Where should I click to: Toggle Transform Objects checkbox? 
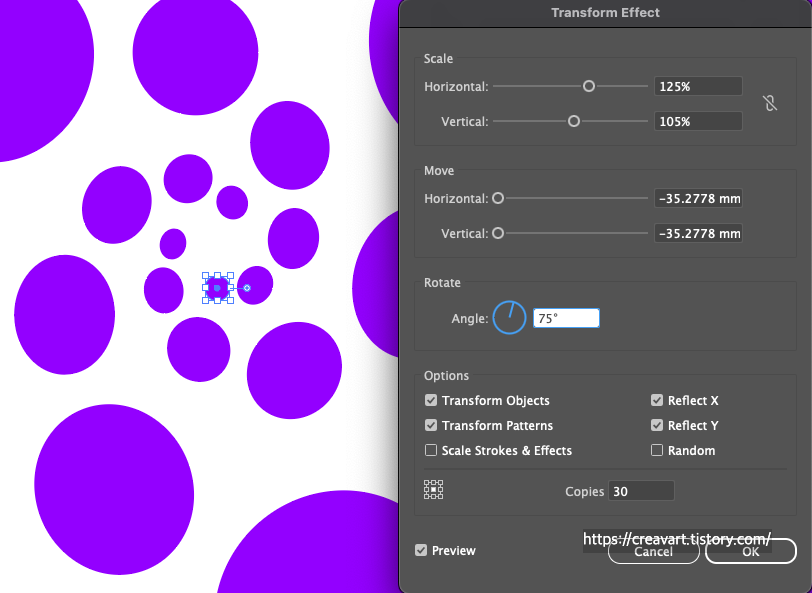click(431, 400)
